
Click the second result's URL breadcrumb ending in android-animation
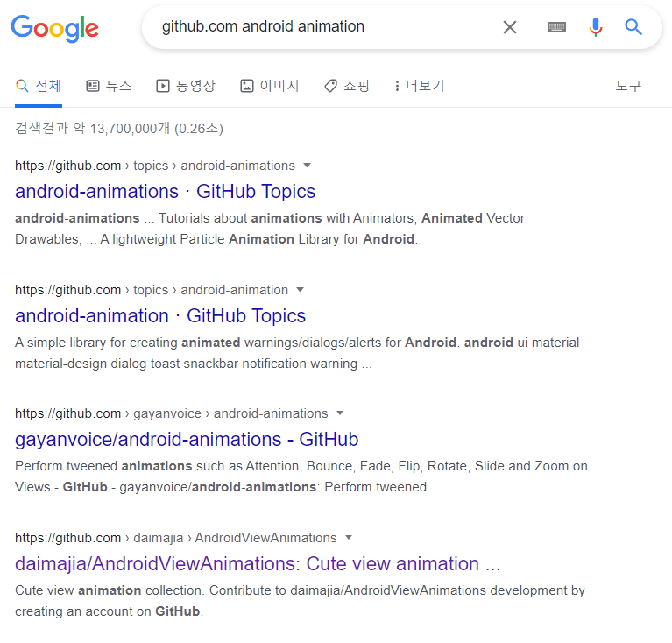coord(152,290)
